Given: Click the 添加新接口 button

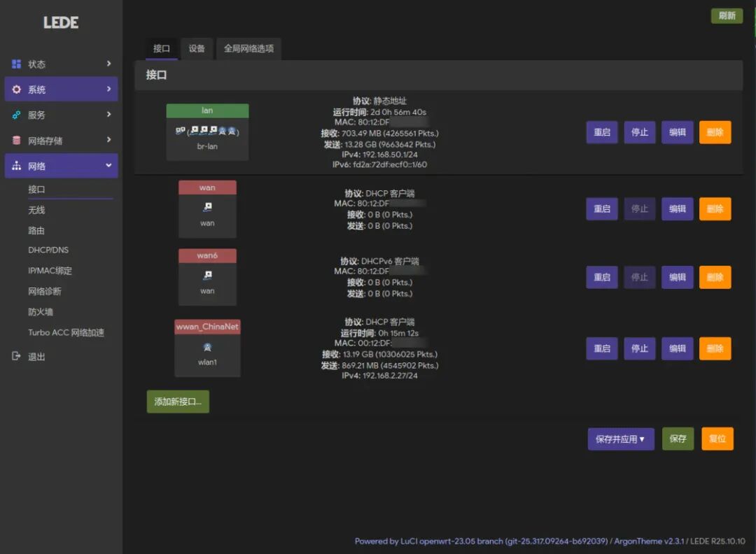Looking at the screenshot, I should [x=178, y=402].
